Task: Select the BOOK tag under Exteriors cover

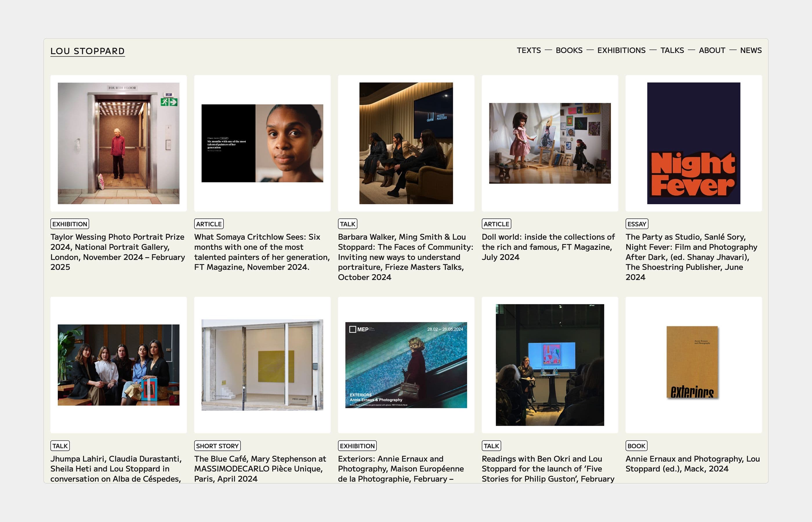Action: [x=636, y=446]
